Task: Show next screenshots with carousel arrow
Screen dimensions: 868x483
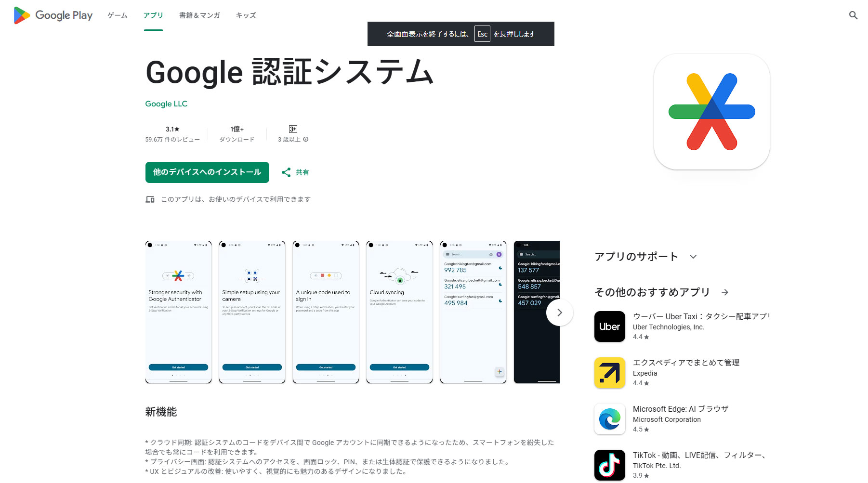Action: pyautogui.click(x=559, y=313)
